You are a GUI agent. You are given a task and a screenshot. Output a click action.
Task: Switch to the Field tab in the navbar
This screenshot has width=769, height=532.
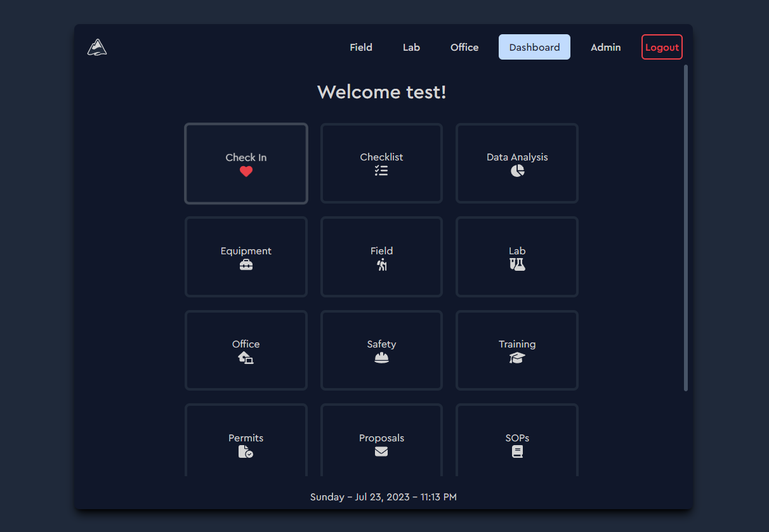click(x=361, y=47)
